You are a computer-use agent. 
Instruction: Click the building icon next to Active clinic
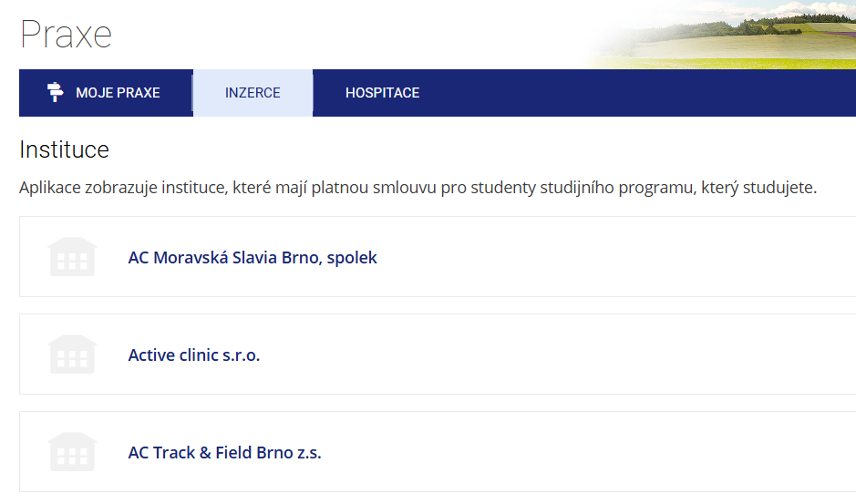point(72,355)
